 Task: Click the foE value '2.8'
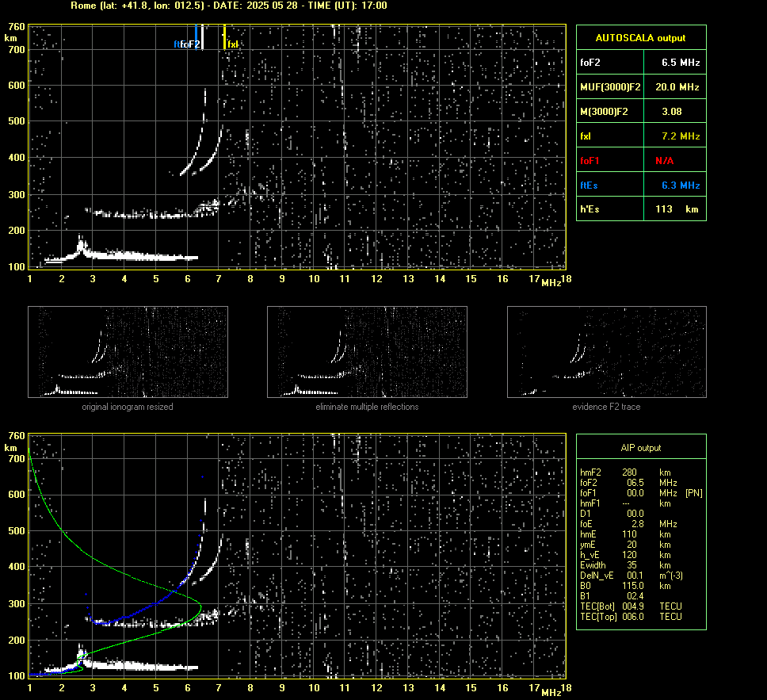tap(637, 524)
